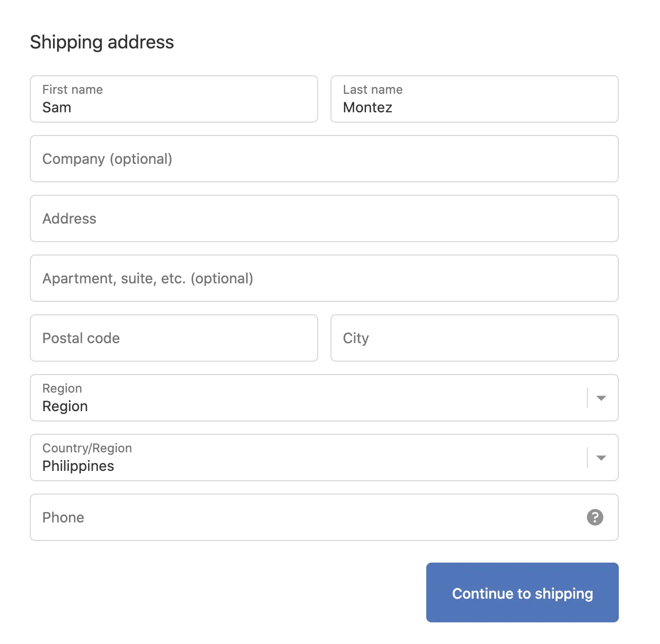Click into the Postal code field
Image resolution: width=660 pixels, height=644 pixels.
[x=174, y=338]
